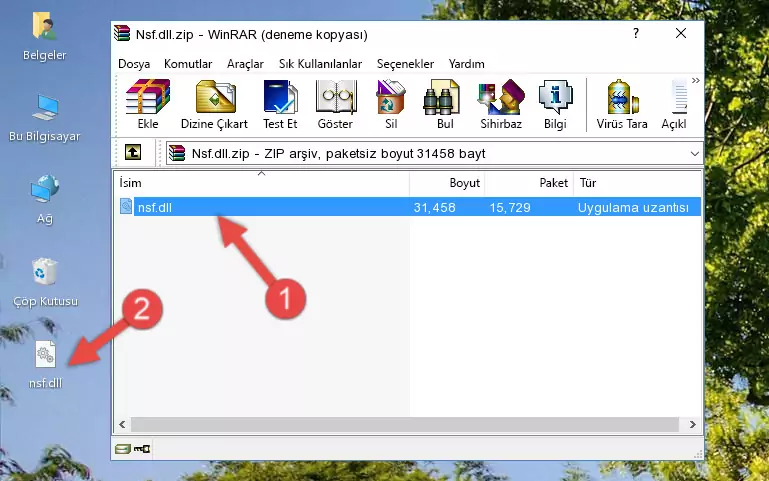Click the Bilgi (Info) toolbar icon
This screenshot has height=481, width=769.
(555, 97)
